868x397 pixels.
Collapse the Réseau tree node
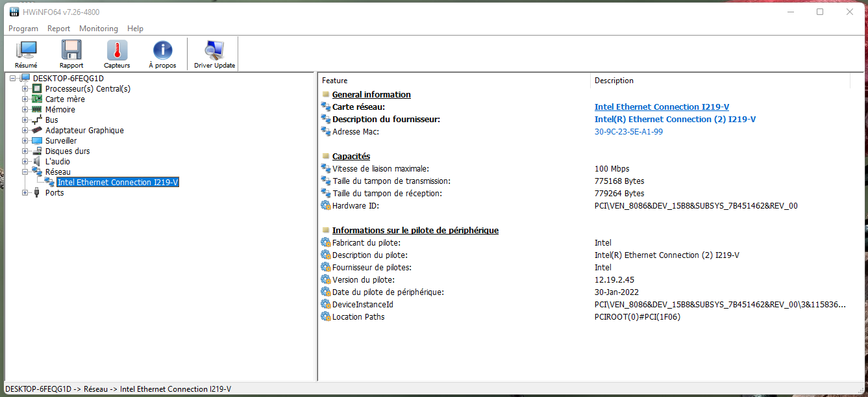coord(25,172)
